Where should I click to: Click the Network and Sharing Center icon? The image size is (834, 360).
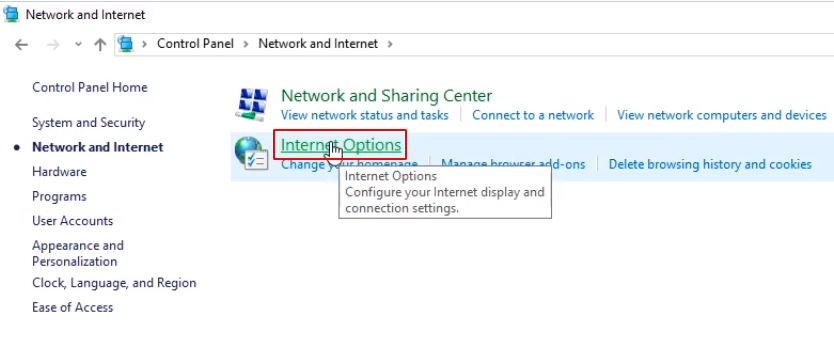tap(252, 104)
